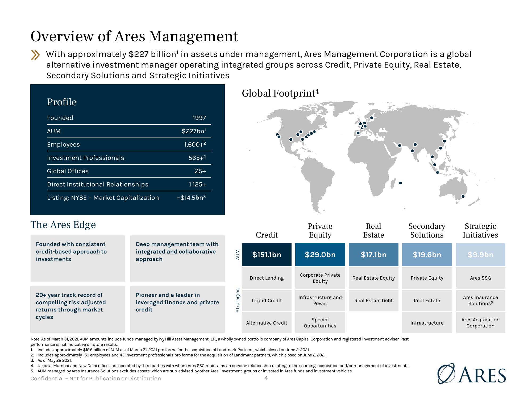Image resolution: width=532 pixels, height=399 pixels.
Task: Select the $9.9bn Strategic Initiatives AUM box
Action: point(480,255)
